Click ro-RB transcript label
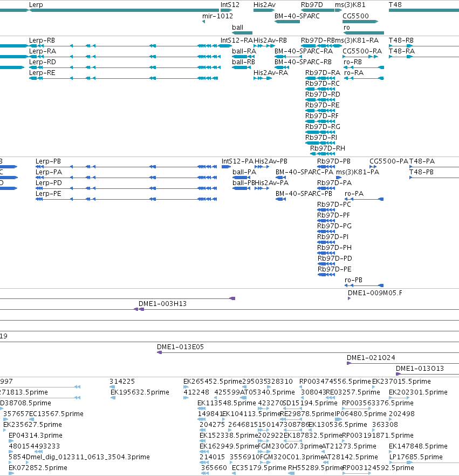The image size is (459, 476). [353, 62]
